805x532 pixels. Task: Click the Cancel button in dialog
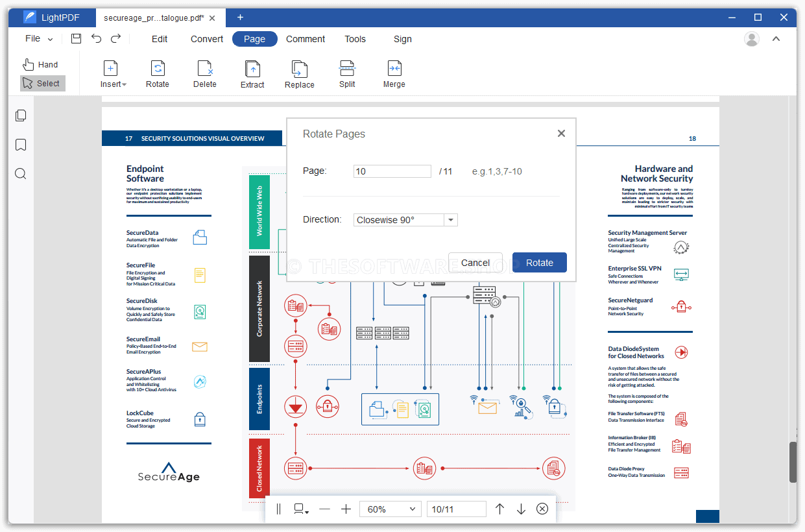point(475,263)
